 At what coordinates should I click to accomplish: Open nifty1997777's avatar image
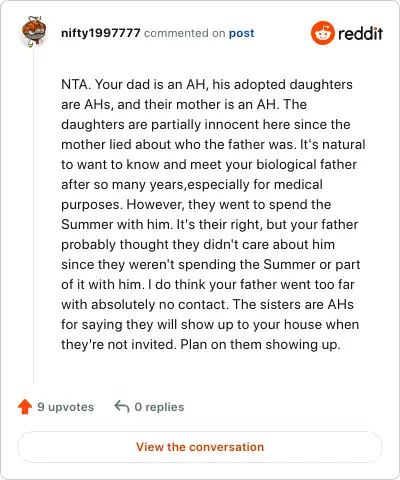tap(33, 31)
